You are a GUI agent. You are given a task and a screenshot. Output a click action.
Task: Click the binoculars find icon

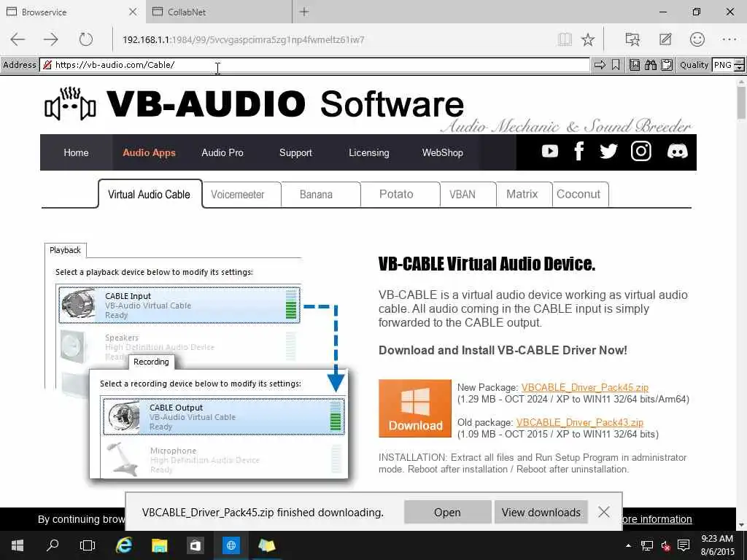tap(650, 65)
